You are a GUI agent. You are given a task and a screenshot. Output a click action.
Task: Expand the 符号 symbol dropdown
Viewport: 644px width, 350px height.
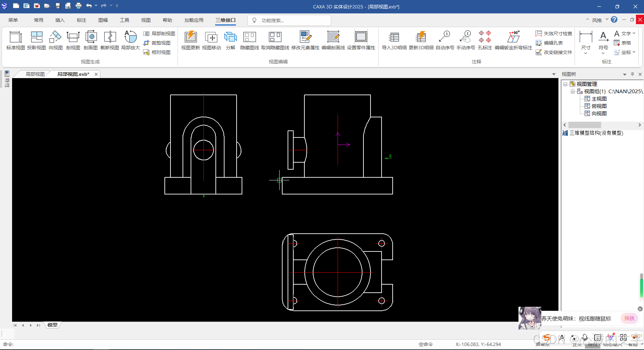click(x=603, y=53)
